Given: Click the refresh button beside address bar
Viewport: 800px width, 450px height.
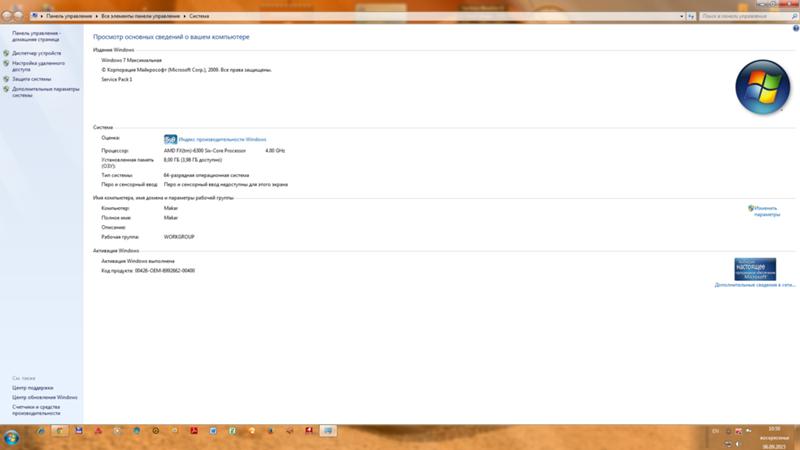Looking at the screenshot, I should 691,16.
